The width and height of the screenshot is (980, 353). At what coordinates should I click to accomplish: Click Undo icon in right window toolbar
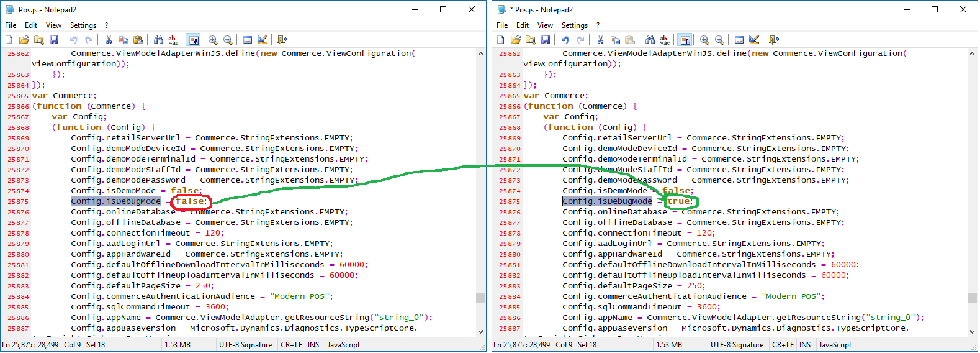point(565,40)
